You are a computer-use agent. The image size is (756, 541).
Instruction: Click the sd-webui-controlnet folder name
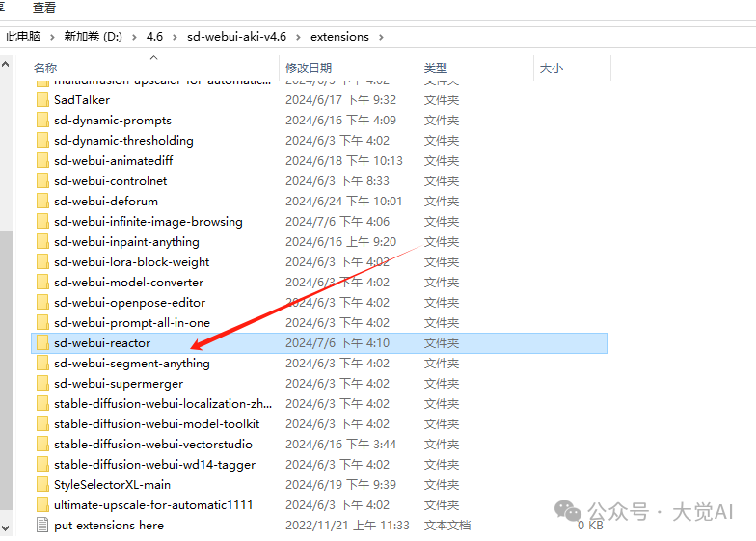pyautogui.click(x=110, y=181)
